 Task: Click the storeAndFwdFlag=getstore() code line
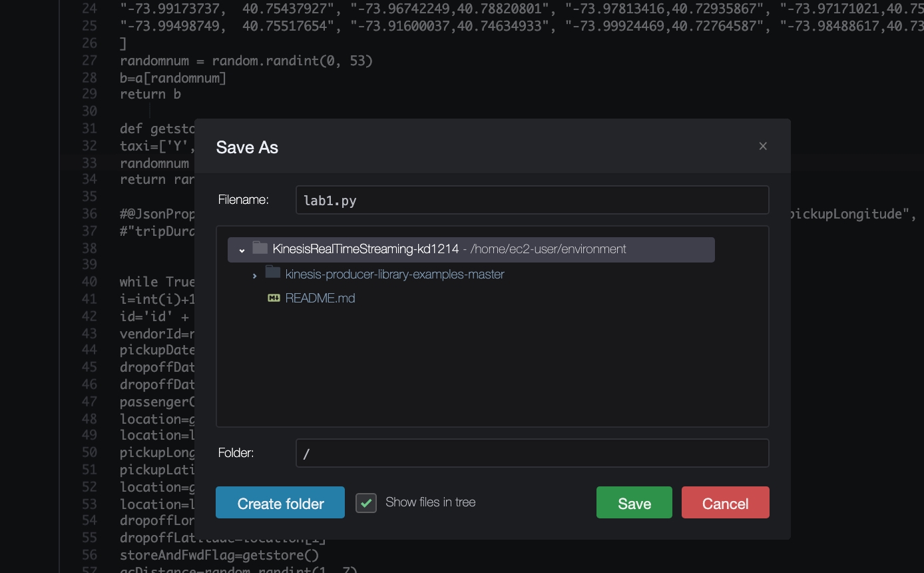[x=219, y=555]
